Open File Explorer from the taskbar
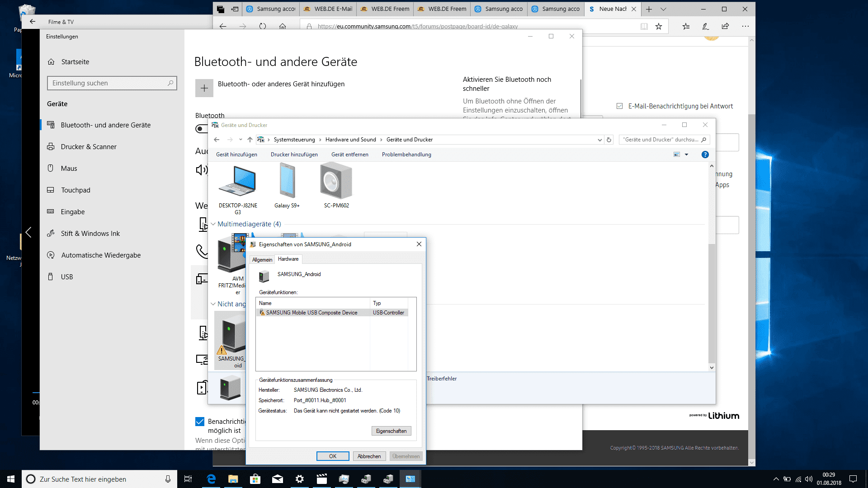This screenshot has width=868, height=488. (x=233, y=479)
